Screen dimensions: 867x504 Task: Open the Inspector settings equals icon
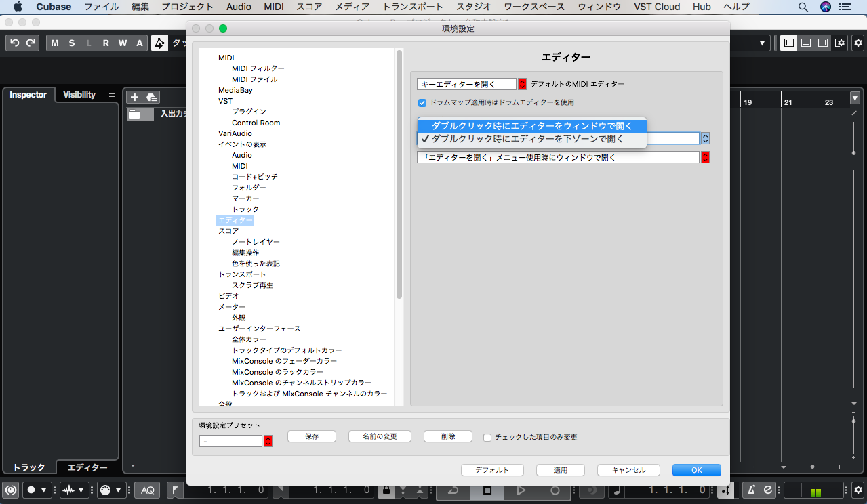click(112, 95)
